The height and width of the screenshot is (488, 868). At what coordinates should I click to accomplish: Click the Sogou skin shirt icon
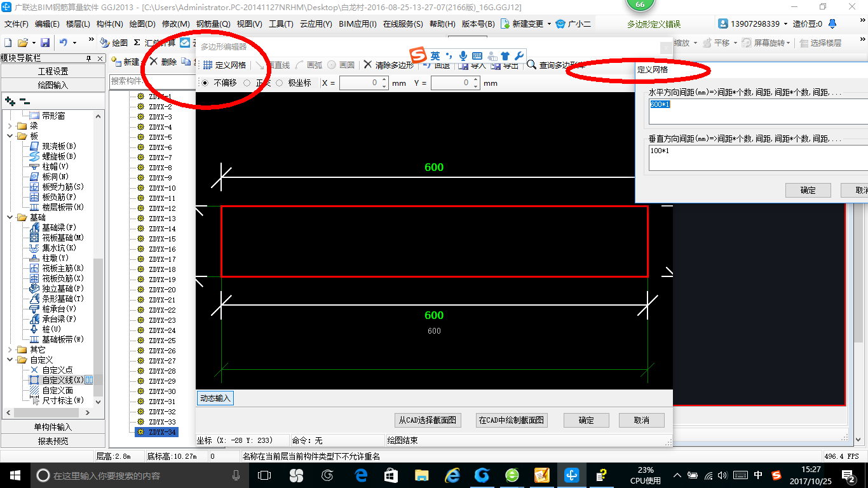click(505, 56)
